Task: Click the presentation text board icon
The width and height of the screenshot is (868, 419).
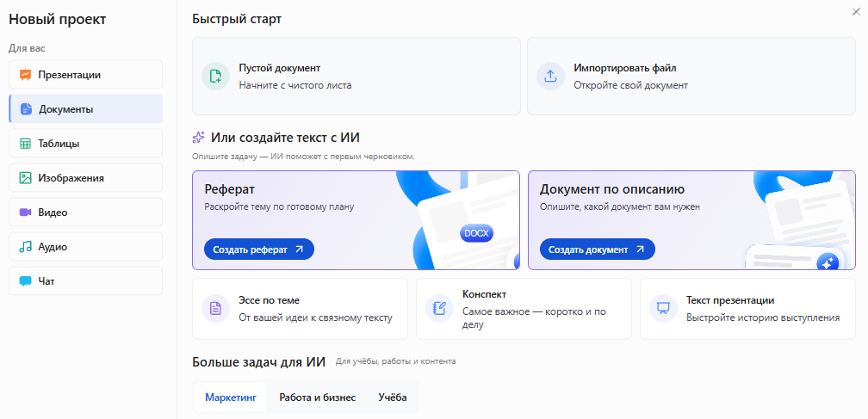Action: click(663, 309)
